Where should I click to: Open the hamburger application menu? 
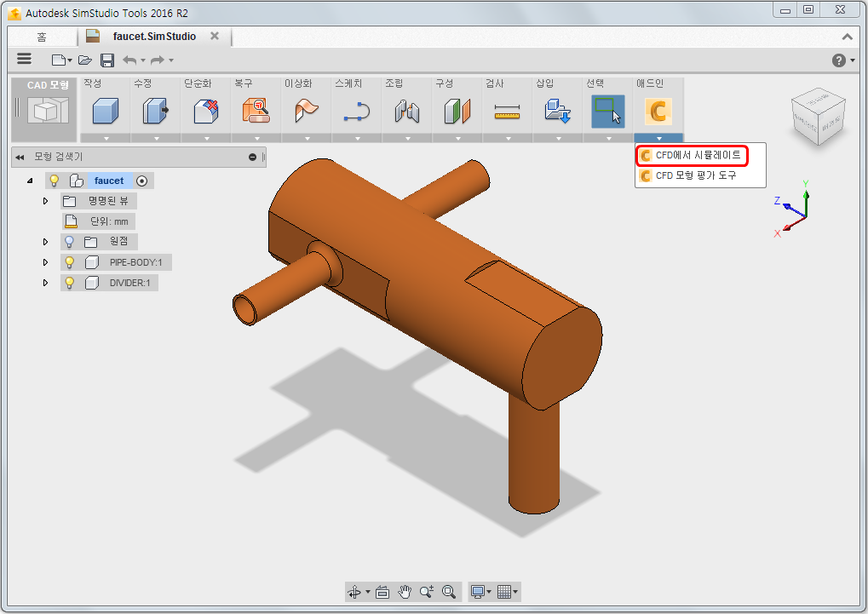25,59
